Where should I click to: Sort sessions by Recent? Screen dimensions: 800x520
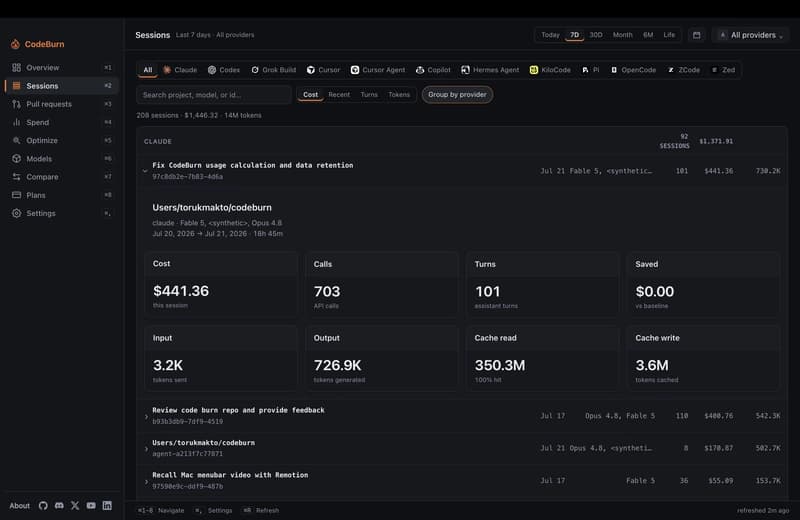339,94
